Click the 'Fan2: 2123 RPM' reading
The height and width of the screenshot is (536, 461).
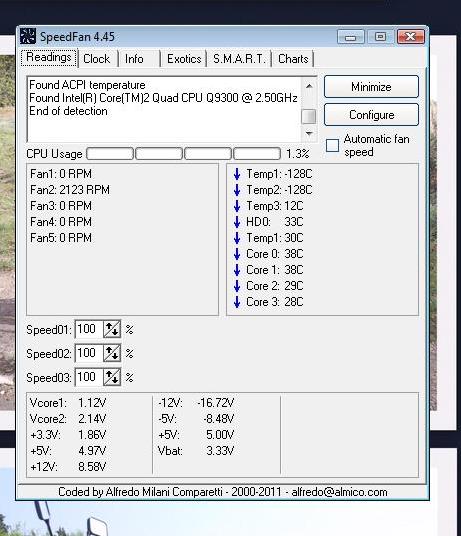[x=70, y=190]
